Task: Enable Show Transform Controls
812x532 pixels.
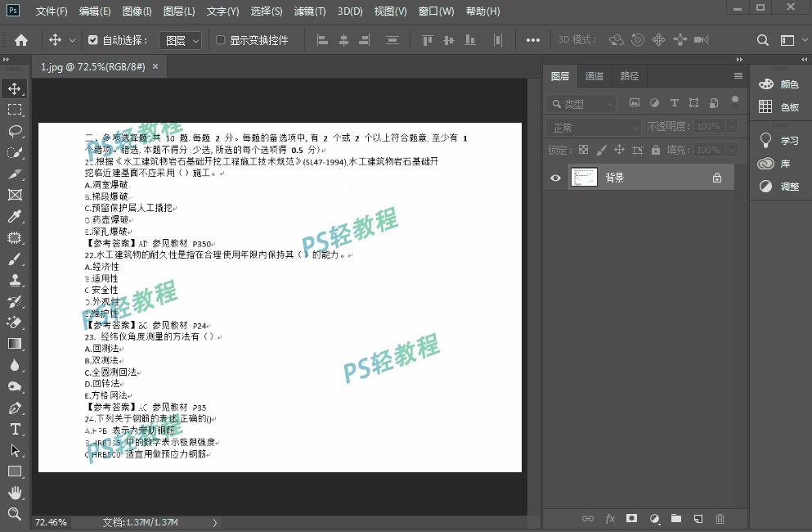Action: (220, 39)
